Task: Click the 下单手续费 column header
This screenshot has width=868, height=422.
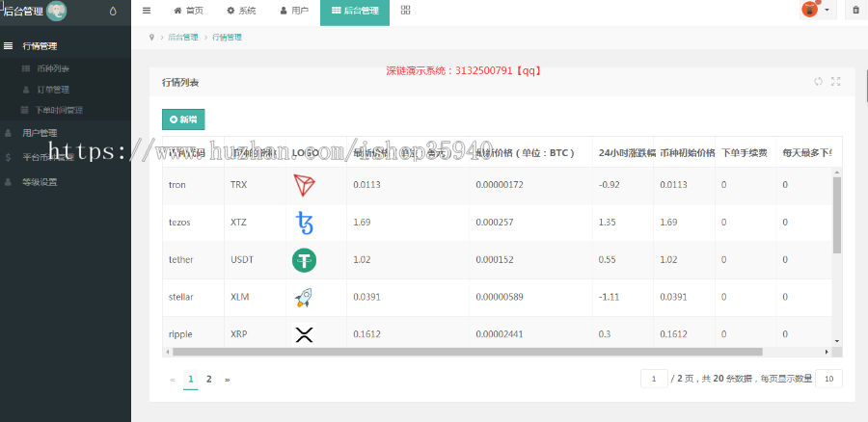Action: pos(745,153)
